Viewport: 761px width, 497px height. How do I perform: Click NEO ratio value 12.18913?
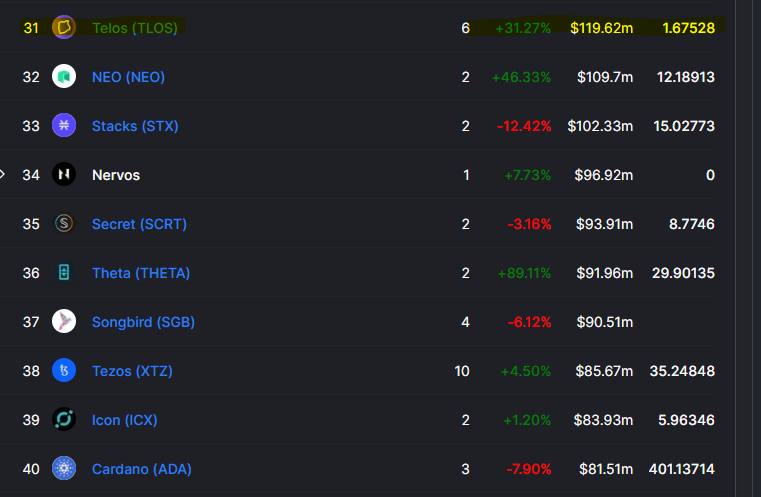[x=686, y=77]
